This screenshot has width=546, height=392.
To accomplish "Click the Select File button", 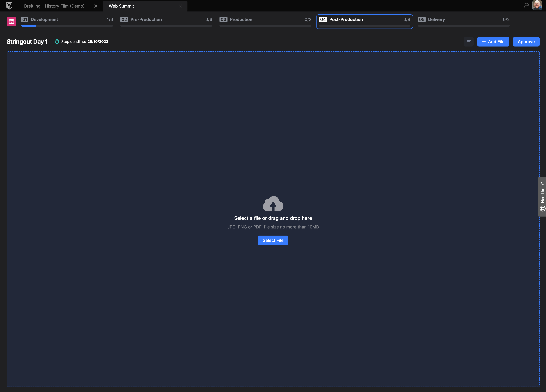I will pyautogui.click(x=273, y=240).
